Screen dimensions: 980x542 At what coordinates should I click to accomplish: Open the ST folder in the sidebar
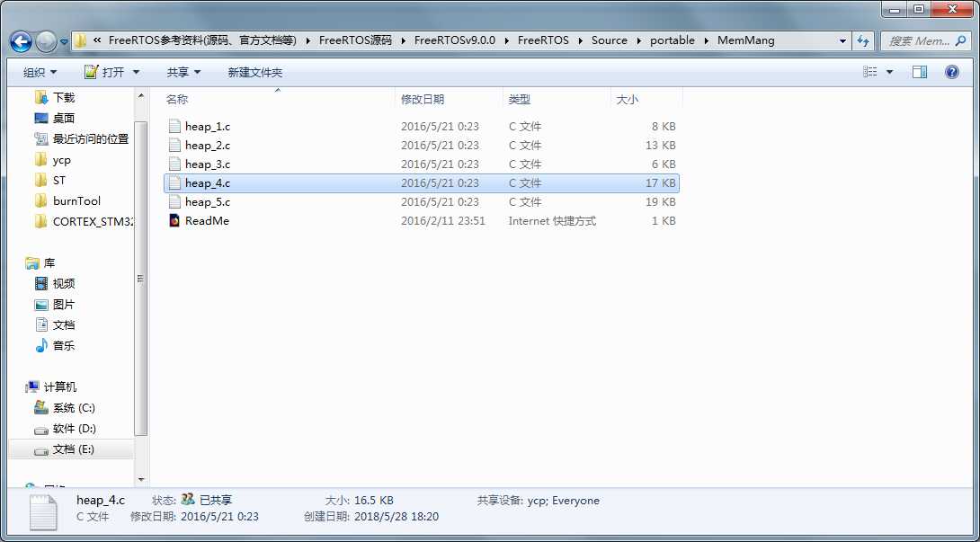coord(50,180)
